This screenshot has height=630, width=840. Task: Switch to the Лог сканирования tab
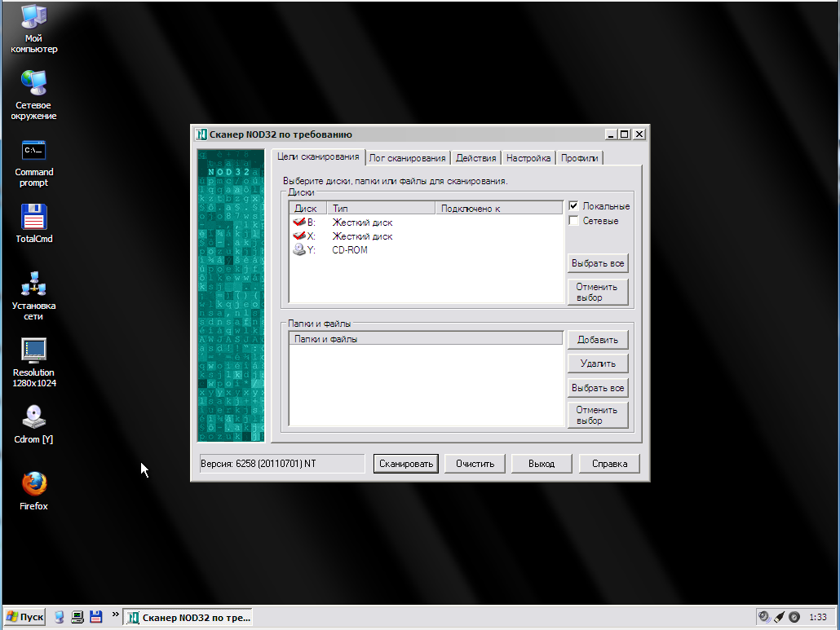click(x=407, y=158)
